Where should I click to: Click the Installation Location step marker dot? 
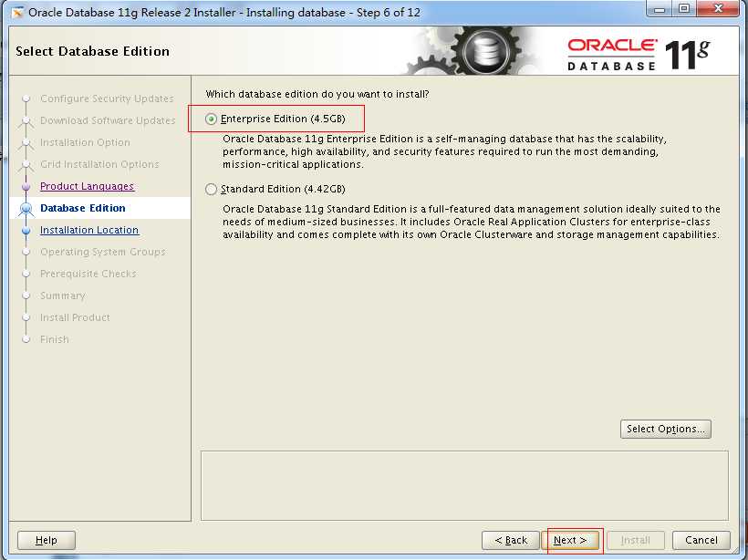click(x=26, y=231)
